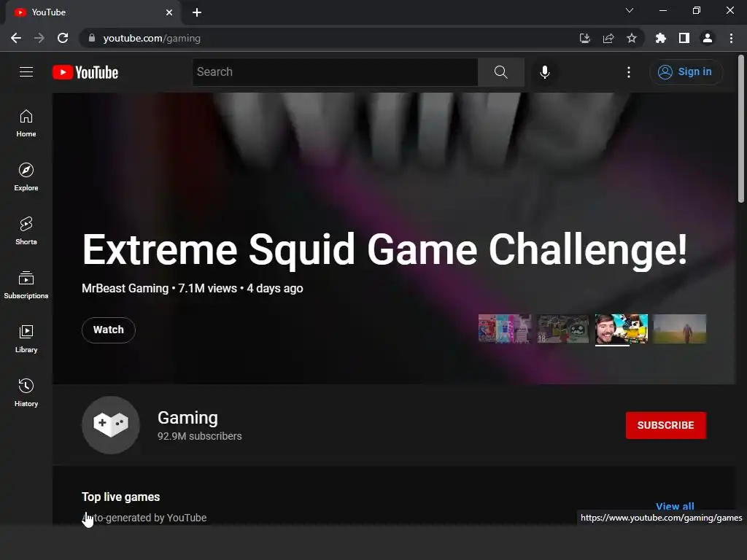Select the YouTube browser tab
The image size is (747, 560).
[93, 12]
